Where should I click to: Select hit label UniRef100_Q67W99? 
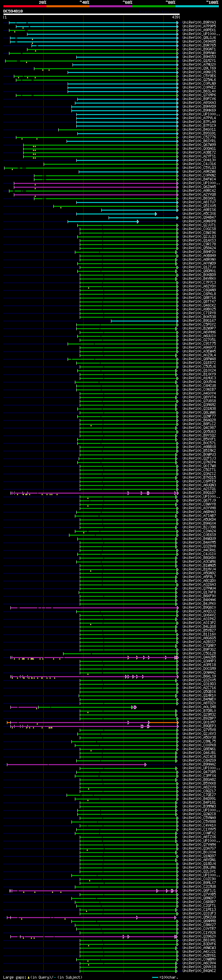(x=199, y=145)
